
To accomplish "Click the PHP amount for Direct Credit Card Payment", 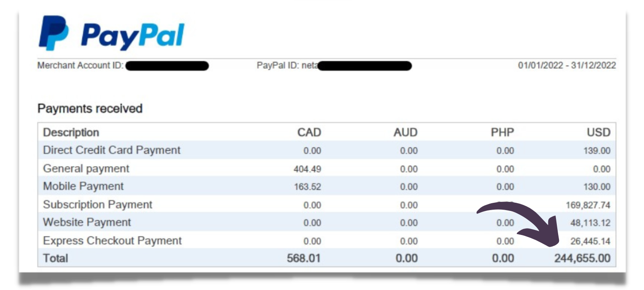I will pyautogui.click(x=506, y=151).
